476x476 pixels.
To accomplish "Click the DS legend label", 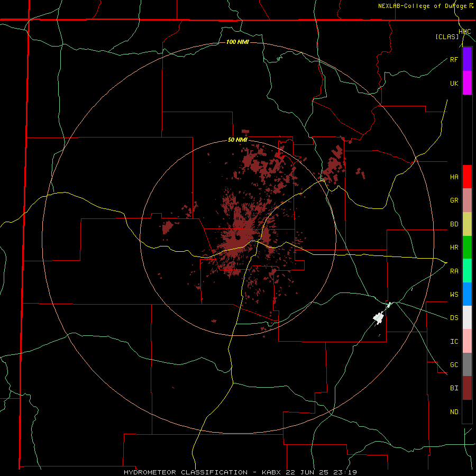I will click(454, 318).
